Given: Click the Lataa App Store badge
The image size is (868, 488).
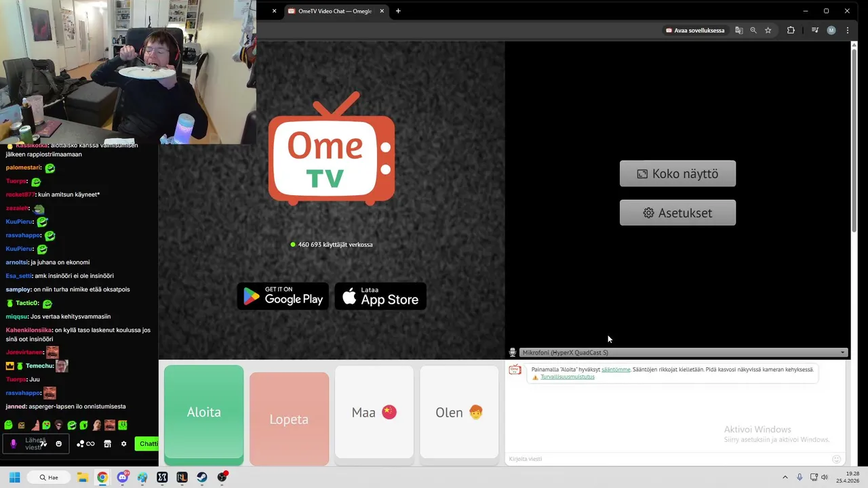Looking at the screenshot, I should point(380,296).
